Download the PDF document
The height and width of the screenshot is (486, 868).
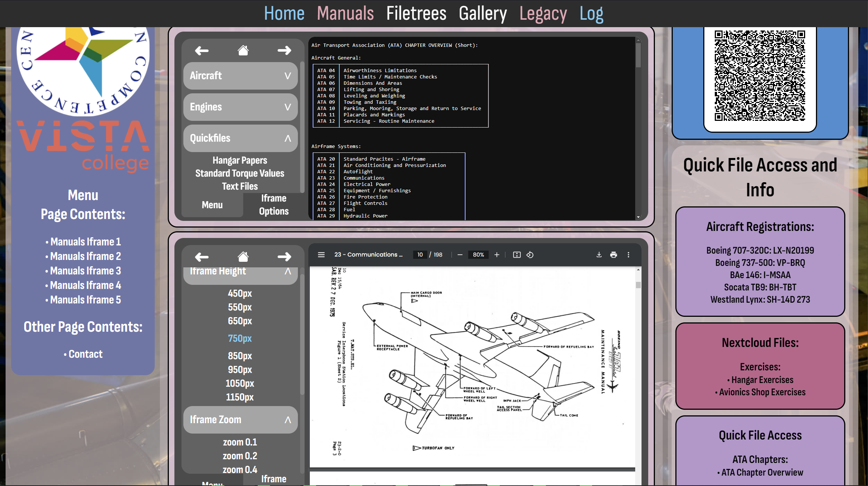pos(599,255)
